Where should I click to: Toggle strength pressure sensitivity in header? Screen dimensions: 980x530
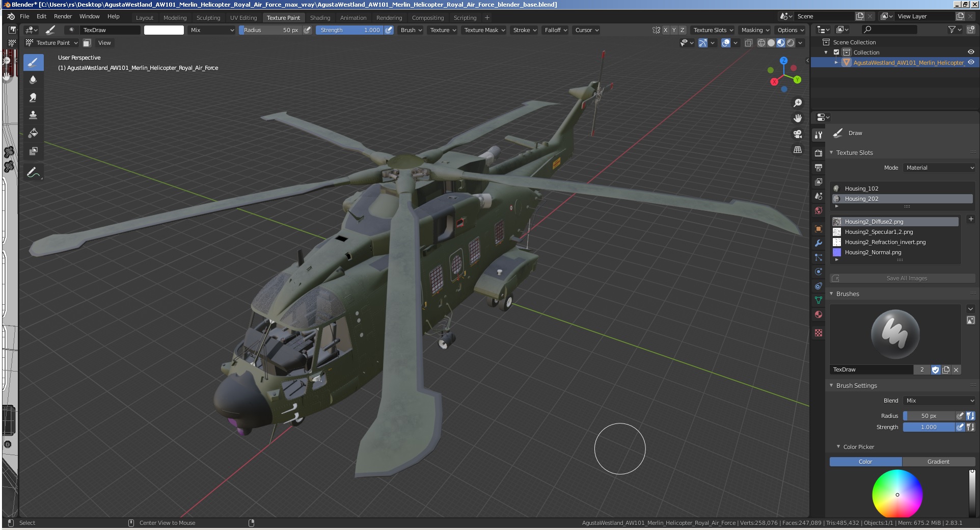(389, 30)
